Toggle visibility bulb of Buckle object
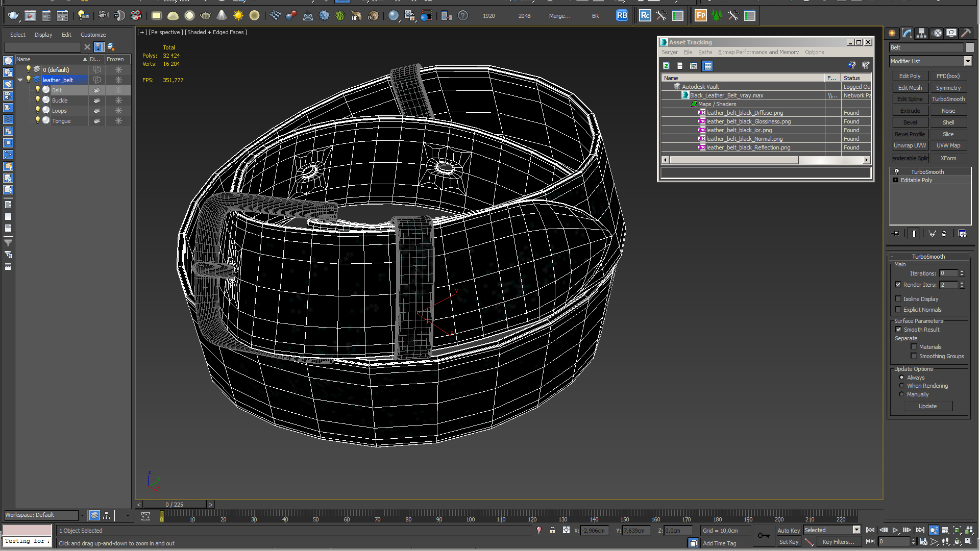 pos(37,100)
